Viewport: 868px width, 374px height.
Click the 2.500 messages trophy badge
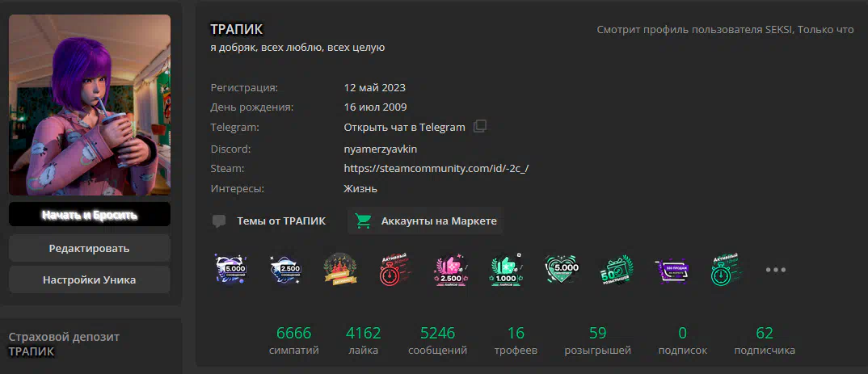click(x=285, y=270)
